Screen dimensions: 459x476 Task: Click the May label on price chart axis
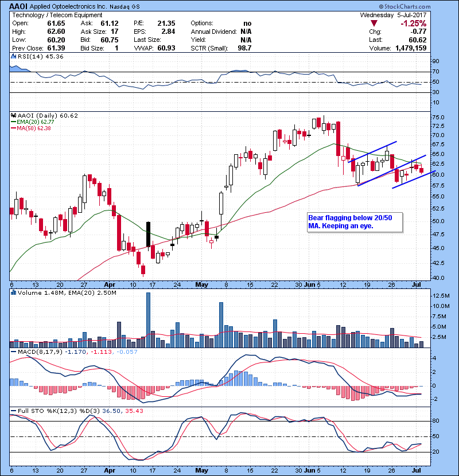click(202, 285)
